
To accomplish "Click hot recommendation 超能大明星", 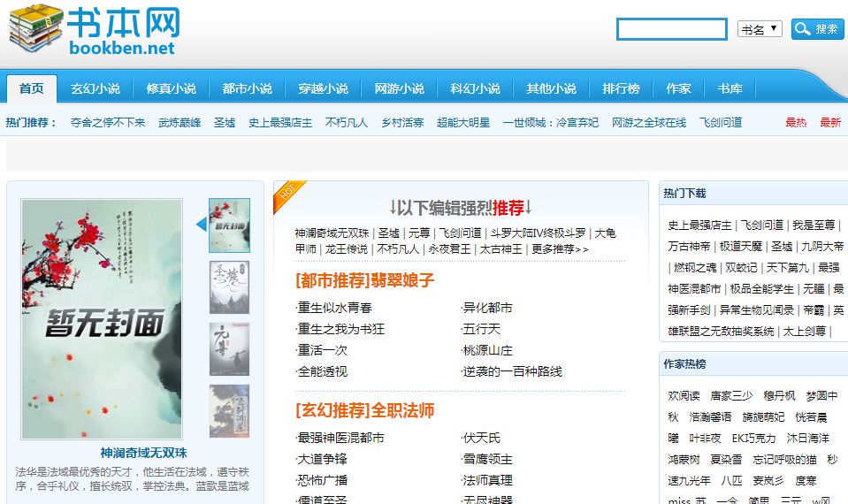I will (463, 123).
